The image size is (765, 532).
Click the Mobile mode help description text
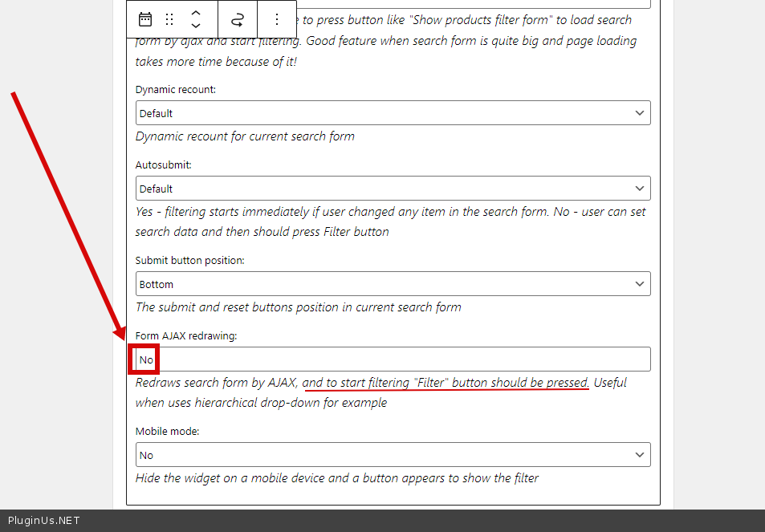pyautogui.click(x=336, y=478)
